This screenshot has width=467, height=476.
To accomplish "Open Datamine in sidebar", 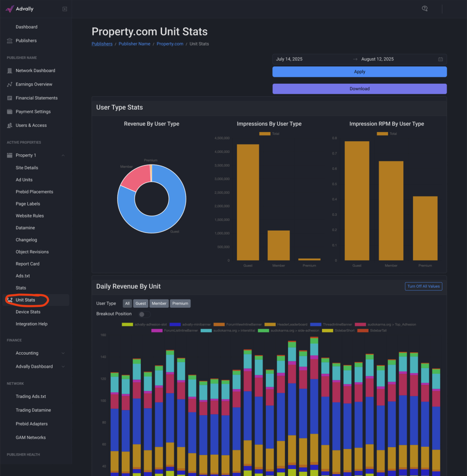I will click(25, 228).
